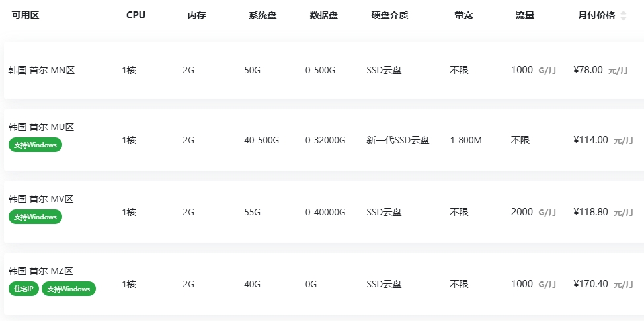Click 支持Windows badge on MU区 row
This screenshot has height=321, width=644.
point(35,145)
